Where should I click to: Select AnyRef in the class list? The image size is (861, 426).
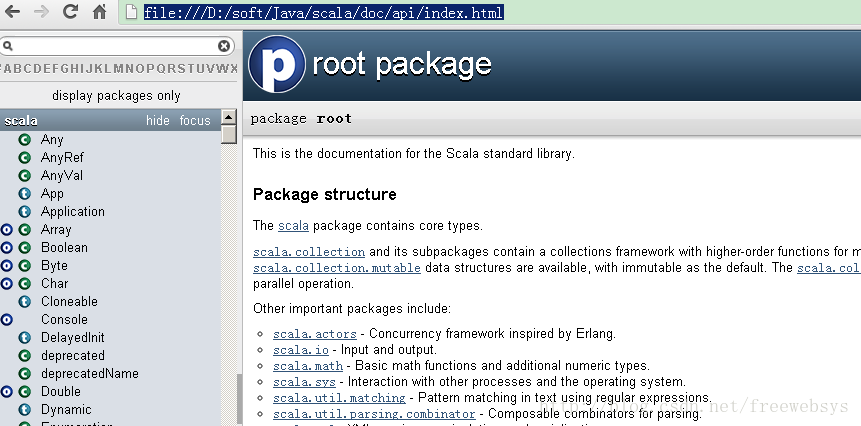[x=62, y=158]
